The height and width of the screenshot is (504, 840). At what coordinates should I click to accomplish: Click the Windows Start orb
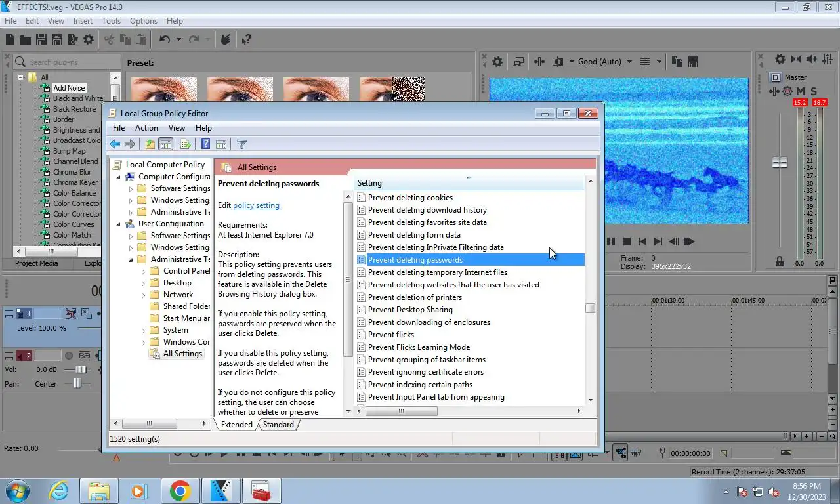point(18,491)
